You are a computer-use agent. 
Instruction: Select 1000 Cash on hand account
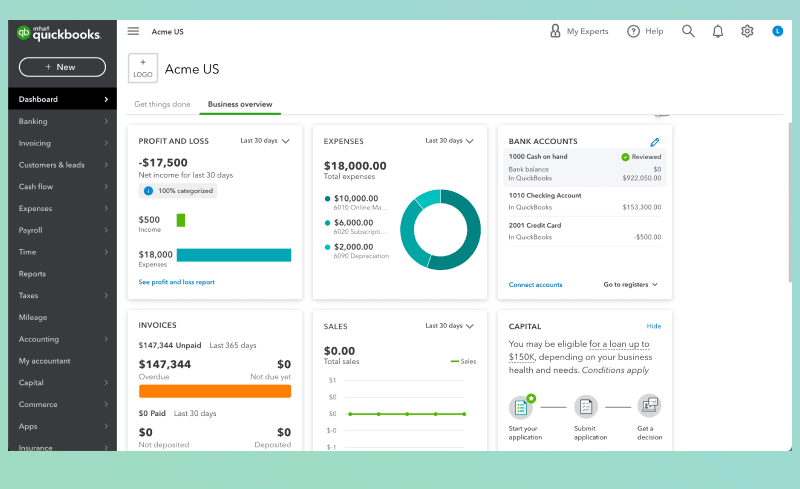(x=585, y=167)
